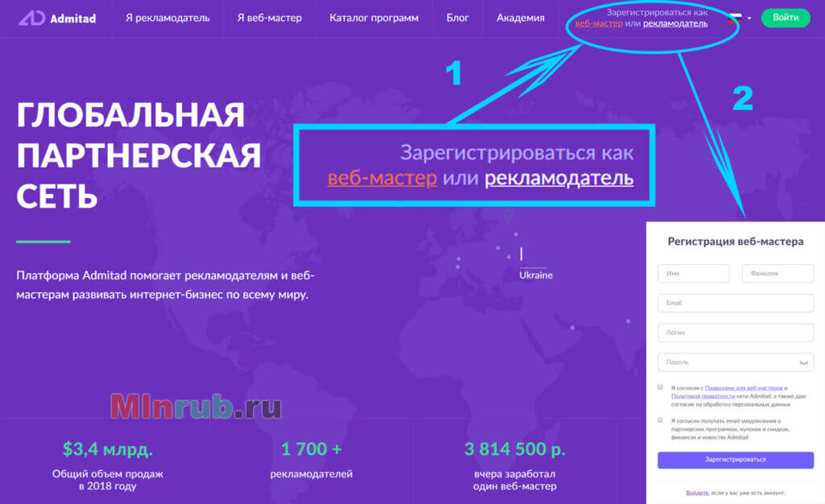The height and width of the screenshot is (504, 825).
Task: Click the рекламодателей caption under 1 700 +
Action: [x=312, y=474]
